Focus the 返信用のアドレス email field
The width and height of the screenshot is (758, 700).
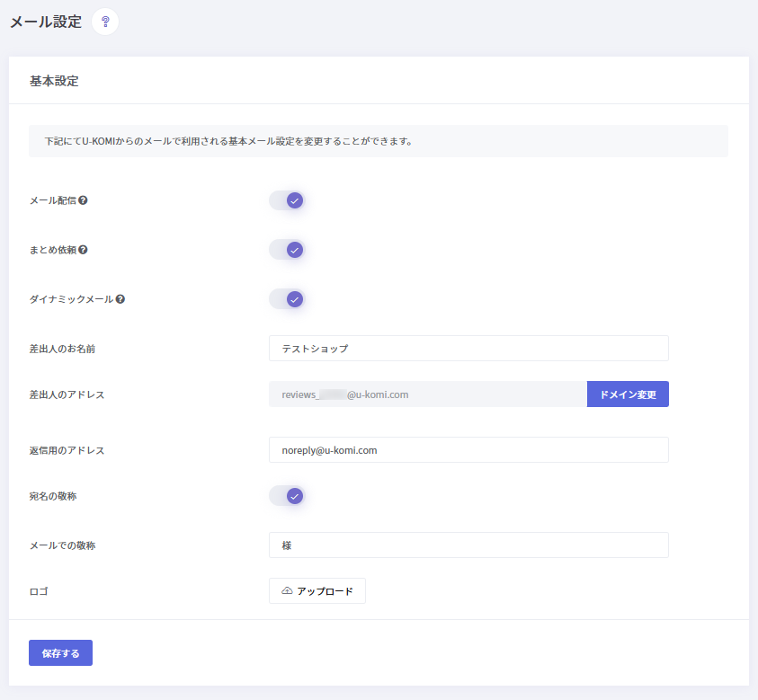468,450
